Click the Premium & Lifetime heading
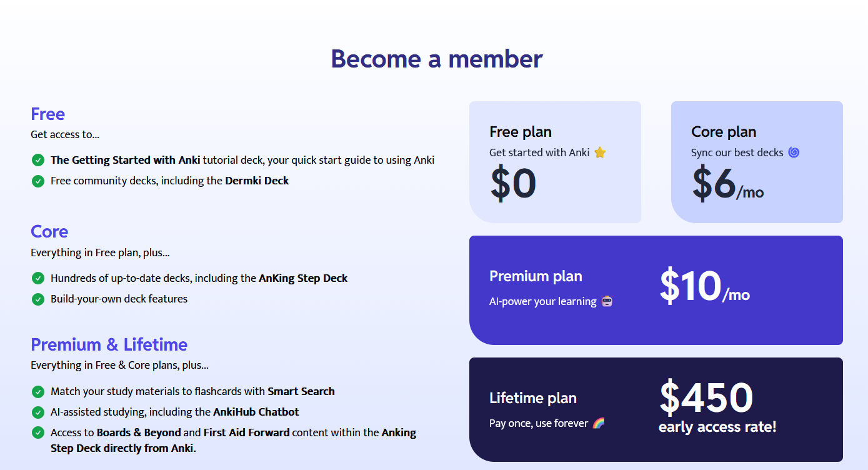 (109, 344)
